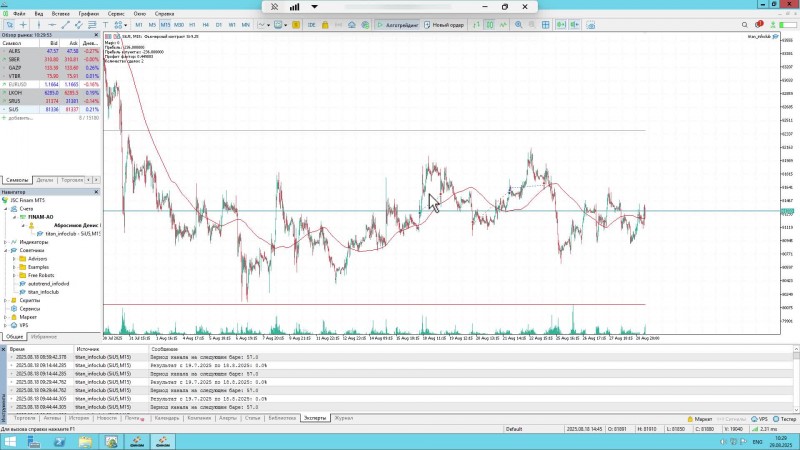Expand the Free Robots folder

point(14,275)
